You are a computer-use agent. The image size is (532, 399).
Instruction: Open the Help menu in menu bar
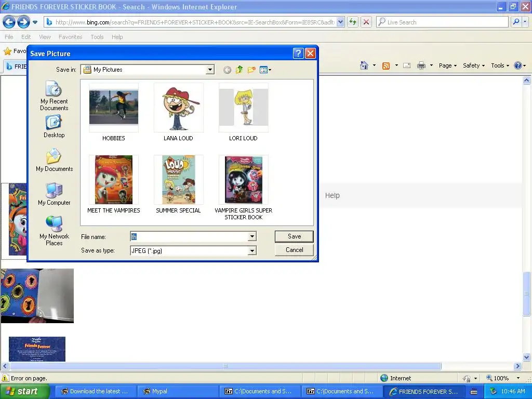[117, 37]
